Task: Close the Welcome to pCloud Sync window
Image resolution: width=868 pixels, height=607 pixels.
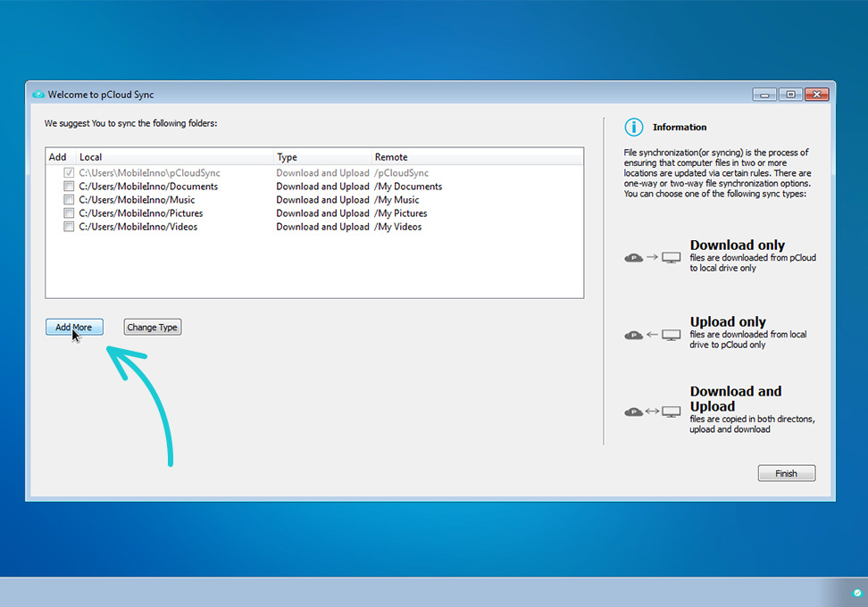Action: pos(817,95)
